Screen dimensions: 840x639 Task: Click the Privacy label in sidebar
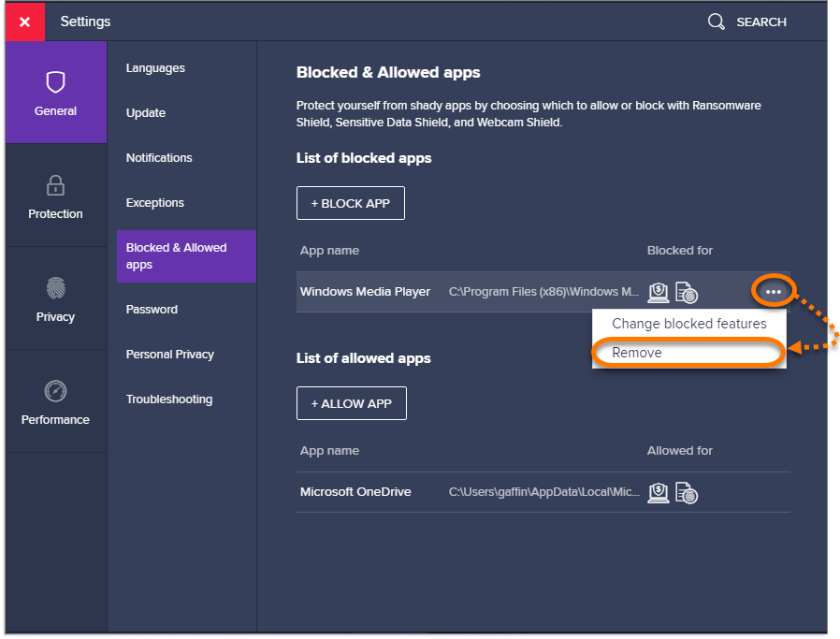coord(56,317)
